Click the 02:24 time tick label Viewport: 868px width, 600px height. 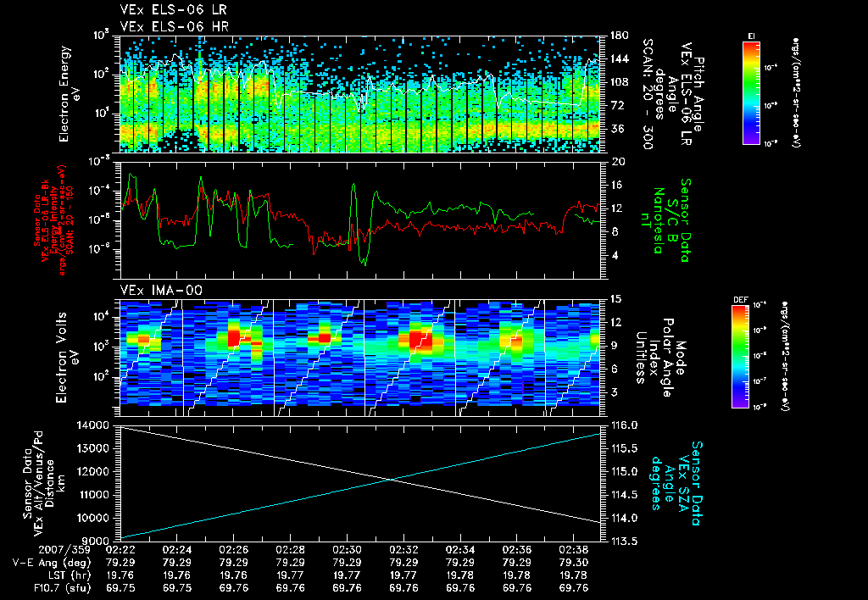tap(176, 550)
